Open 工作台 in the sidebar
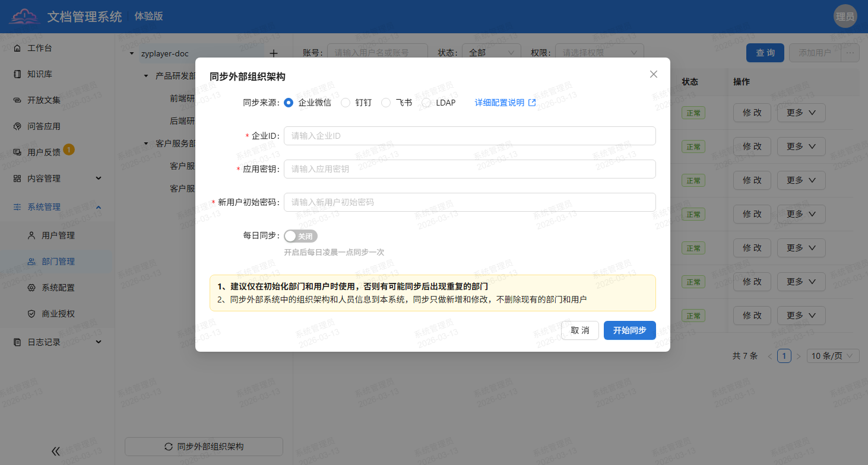This screenshot has height=465, width=868. click(58, 48)
